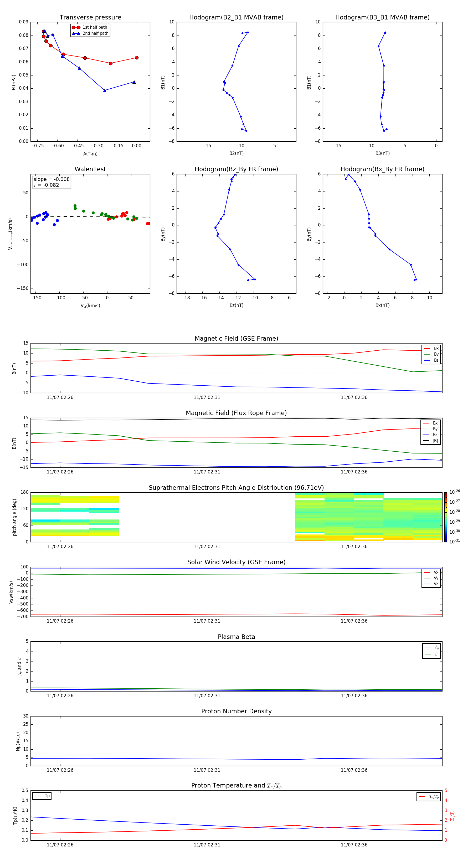473x868 pixels.
Task: Click the 'Tp' legend entry in temperature plot
Action: tap(42, 796)
